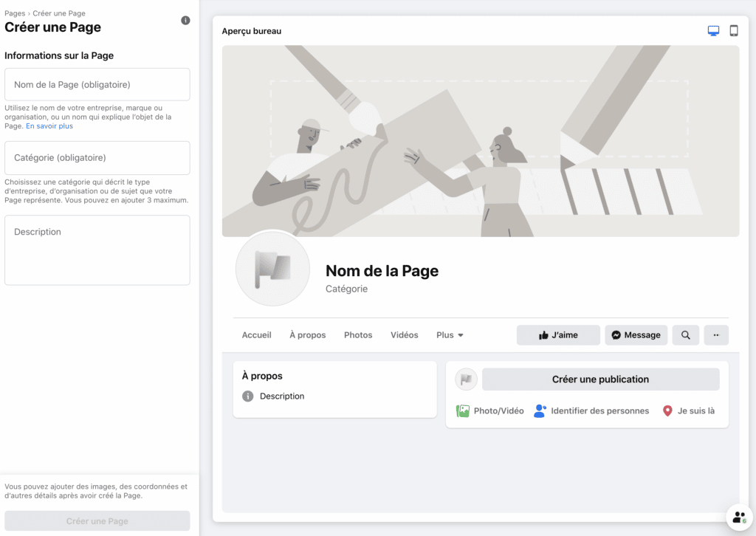This screenshot has width=756, height=536.
Task: Open the Accueil tab
Action: [256, 335]
